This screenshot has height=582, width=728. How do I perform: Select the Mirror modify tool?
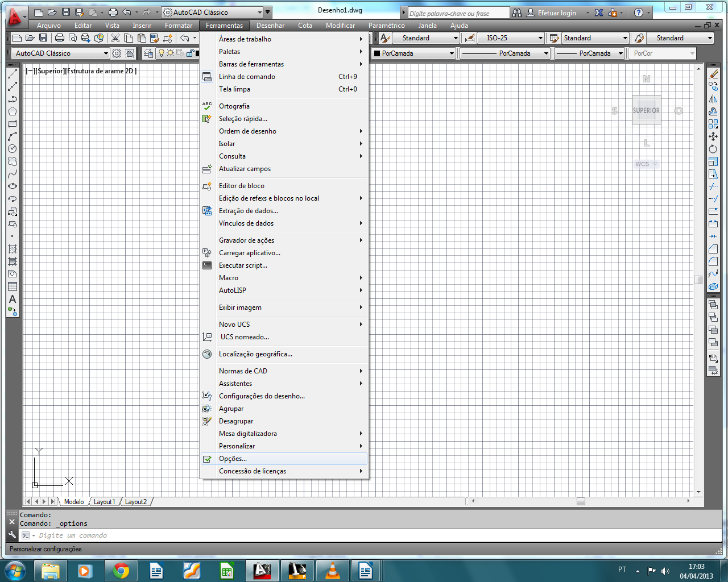(713, 99)
